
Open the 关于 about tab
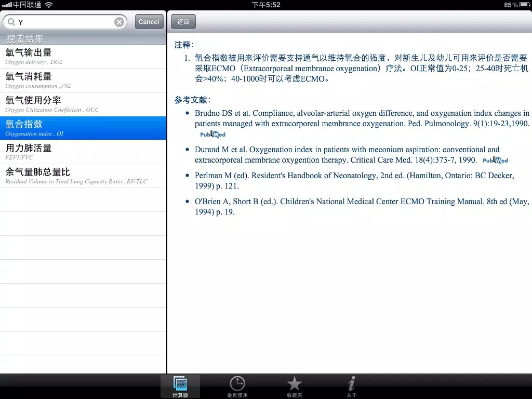(x=352, y=387)
